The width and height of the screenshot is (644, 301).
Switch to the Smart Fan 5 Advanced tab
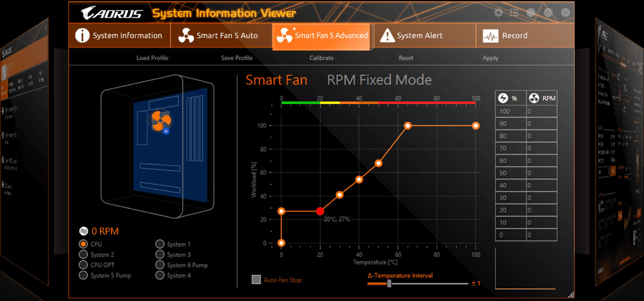(321, 36)
